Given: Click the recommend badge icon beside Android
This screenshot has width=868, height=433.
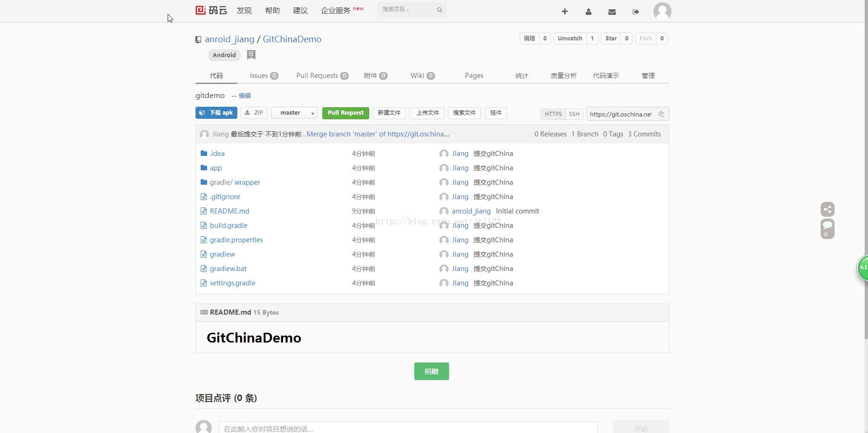Looking at the screenshot, I should 251,55.
